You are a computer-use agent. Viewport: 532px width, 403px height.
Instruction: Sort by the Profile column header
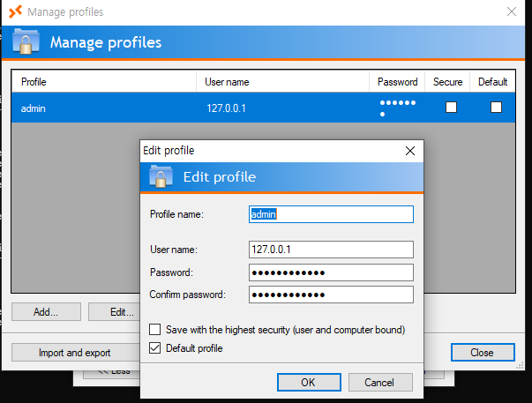(102, 82)
